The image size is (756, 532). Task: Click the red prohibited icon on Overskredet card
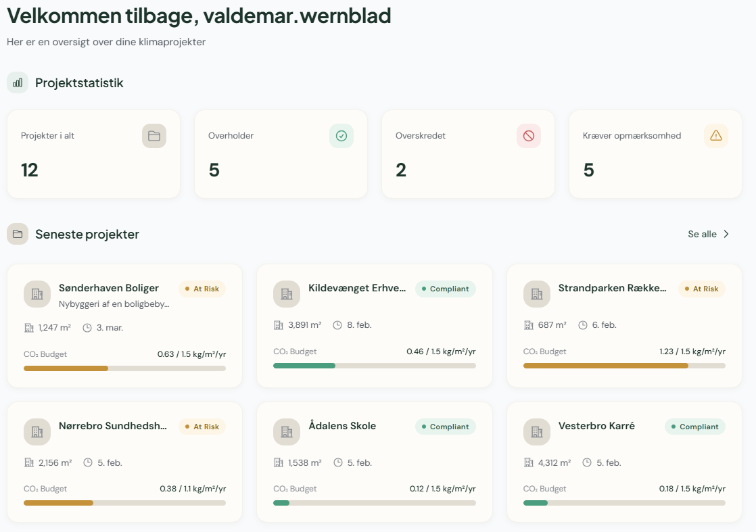coord(528,135)
